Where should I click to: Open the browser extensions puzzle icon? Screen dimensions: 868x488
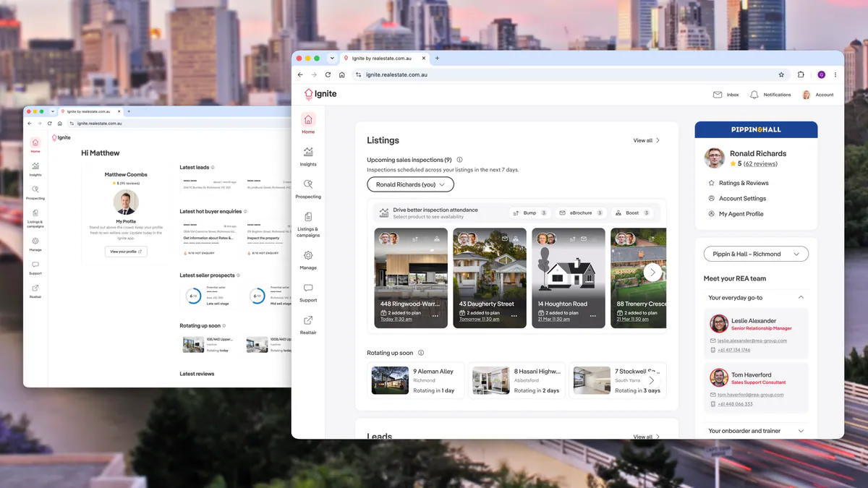(801, 74)
